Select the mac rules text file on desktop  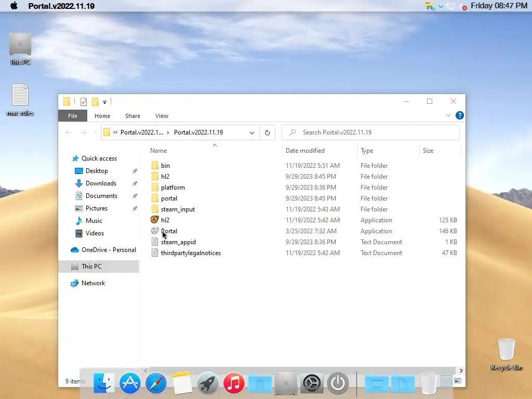click(x=20, y=100)
